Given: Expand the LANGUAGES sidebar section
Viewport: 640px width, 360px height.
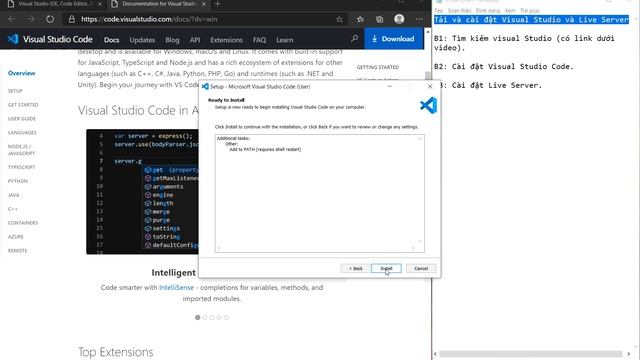Looking at the screenshot, I should pyautogui.click(x=22, y=133).
